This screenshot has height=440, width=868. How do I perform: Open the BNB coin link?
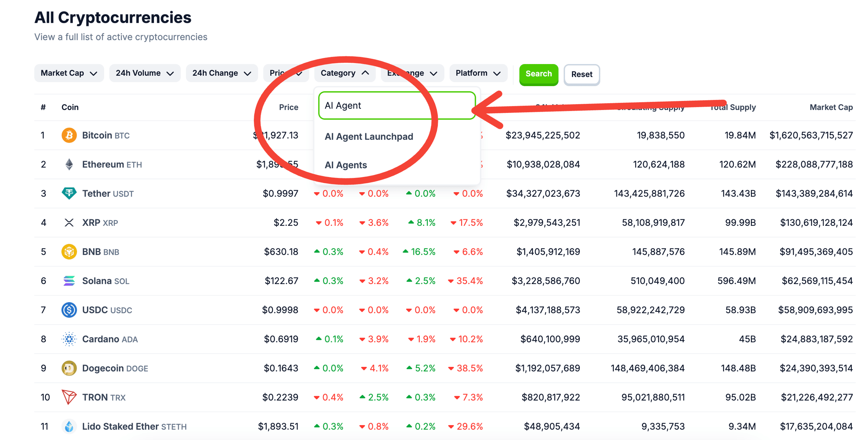(101, 252)
